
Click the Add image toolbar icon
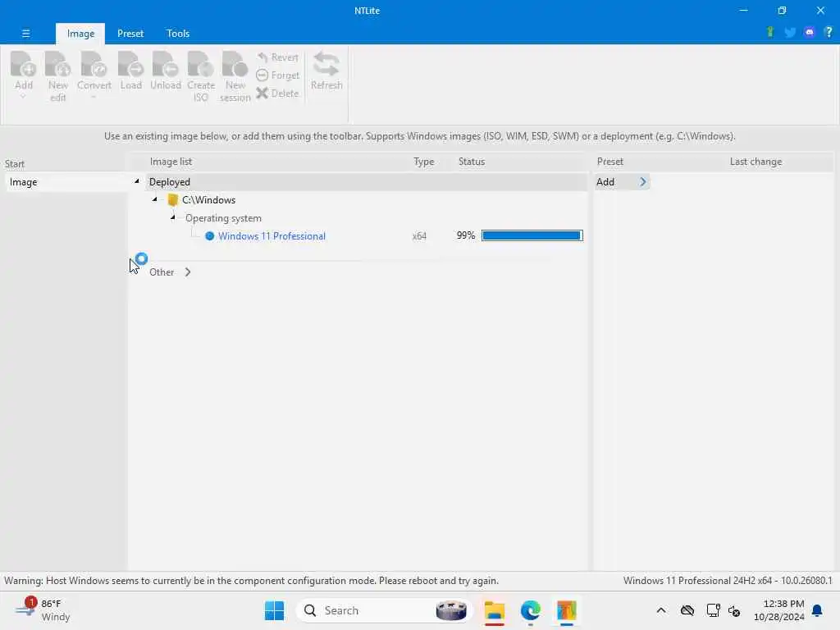point(24,64)
